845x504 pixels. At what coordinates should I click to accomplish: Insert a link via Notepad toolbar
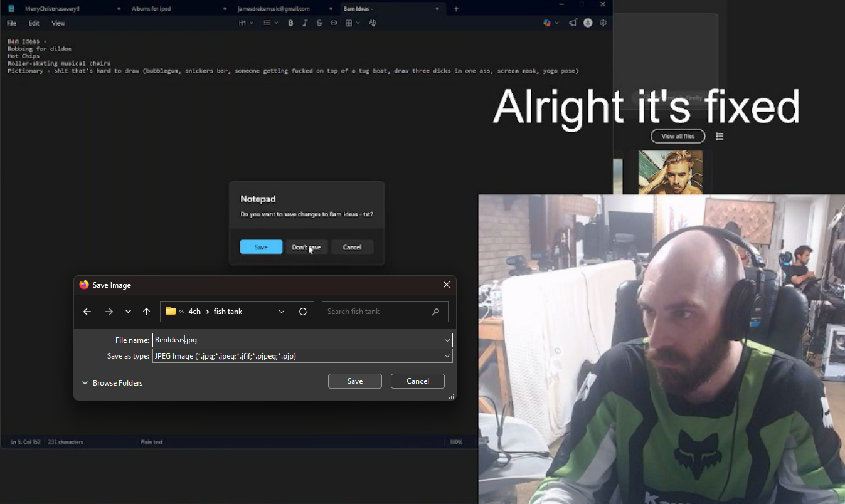(334, 23)
